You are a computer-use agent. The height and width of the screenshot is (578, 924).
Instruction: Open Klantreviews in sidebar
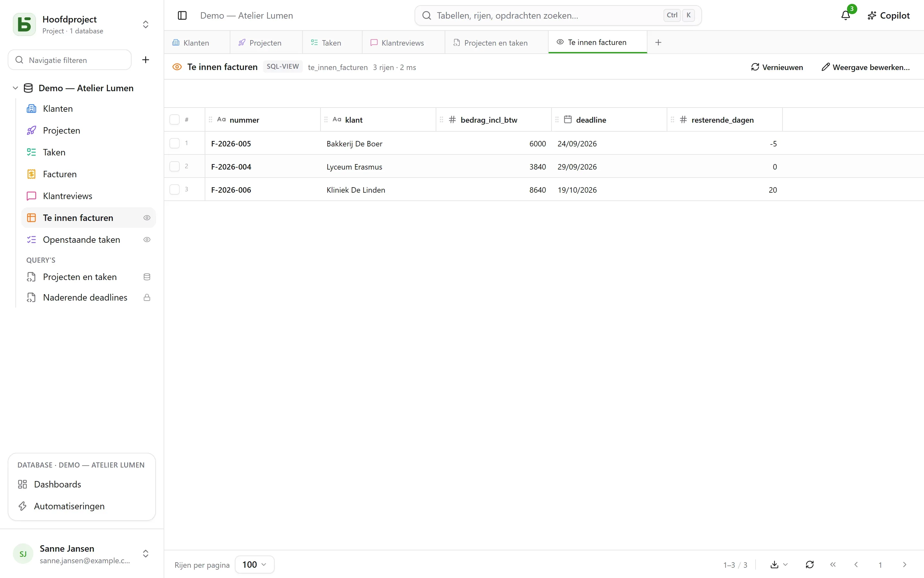pyautogui.click(x=89, y=196)
